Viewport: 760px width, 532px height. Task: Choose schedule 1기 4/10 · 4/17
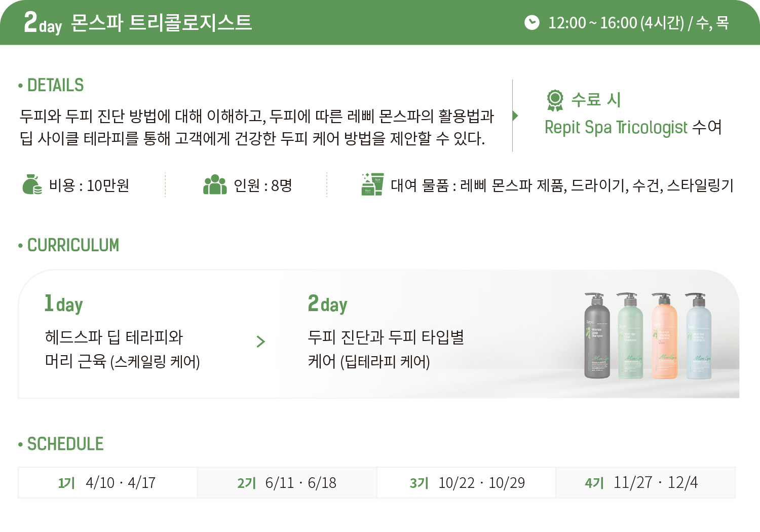[x=107, y=483]
